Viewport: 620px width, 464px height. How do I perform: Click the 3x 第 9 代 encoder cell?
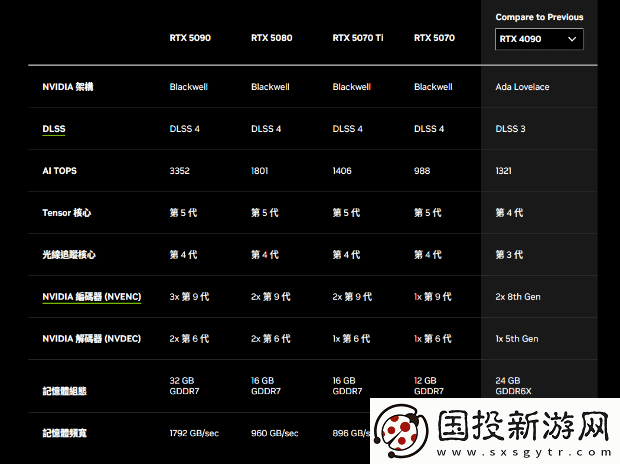click(x=189, y=297)
